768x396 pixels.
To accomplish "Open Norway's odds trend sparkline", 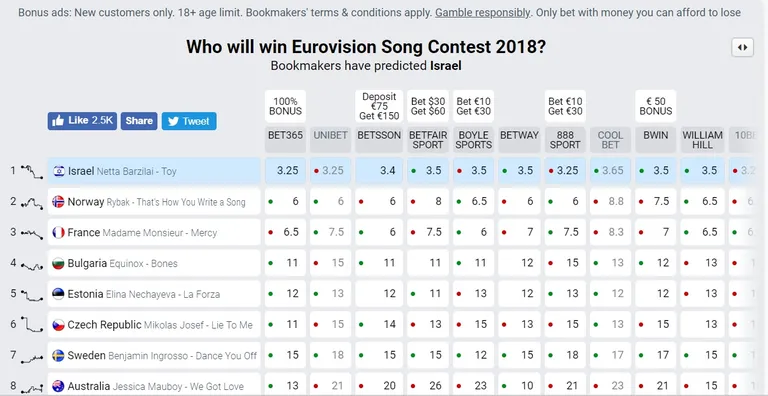I will coord(32,202).
